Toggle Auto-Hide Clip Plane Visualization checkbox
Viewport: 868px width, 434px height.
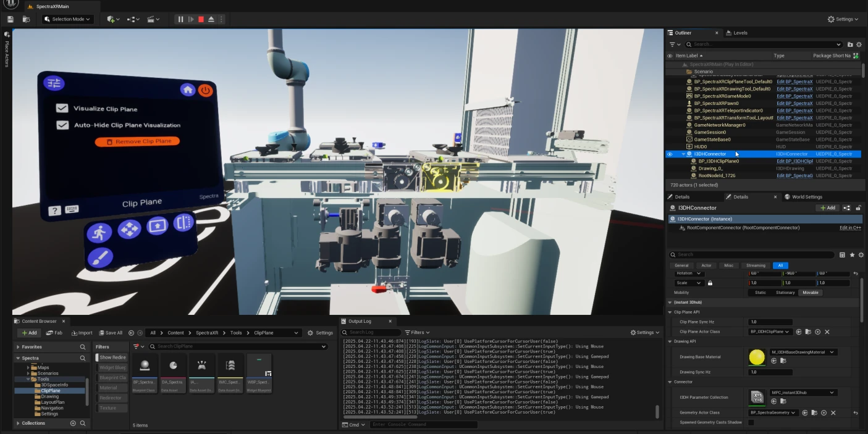[62, 125]
